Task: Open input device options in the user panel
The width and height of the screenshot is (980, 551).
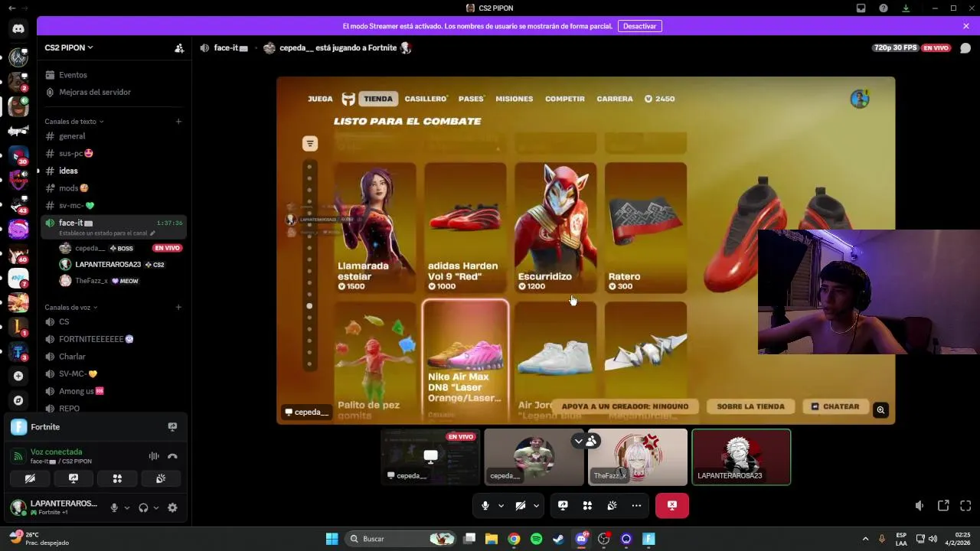Action: click(126, 507)
